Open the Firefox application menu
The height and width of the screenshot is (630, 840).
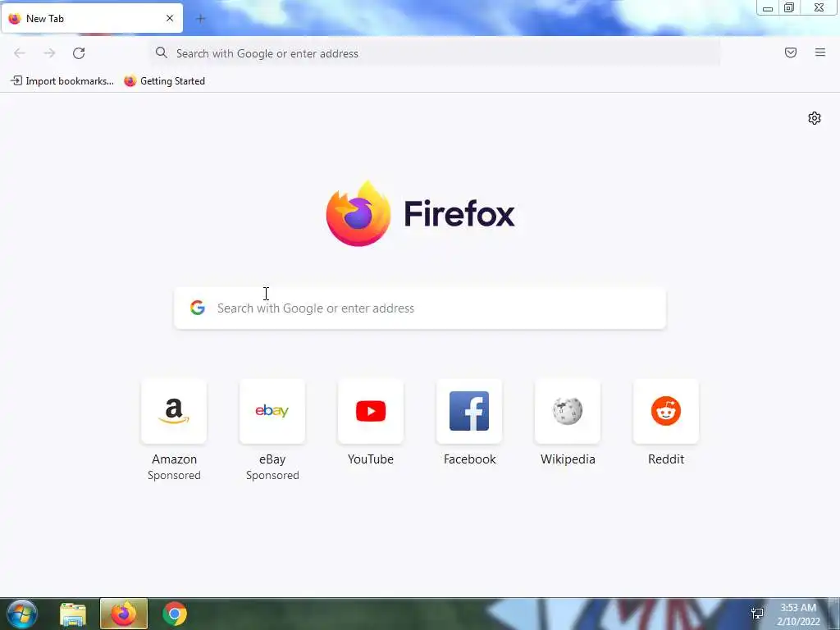tap(820, 52)
